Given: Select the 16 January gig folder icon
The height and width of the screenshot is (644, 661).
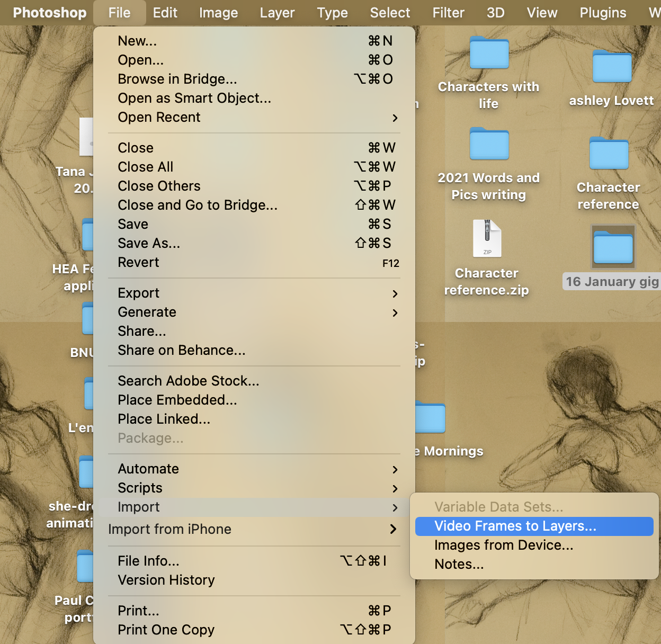Looking at the screenshot, I should tap(613, 247).
